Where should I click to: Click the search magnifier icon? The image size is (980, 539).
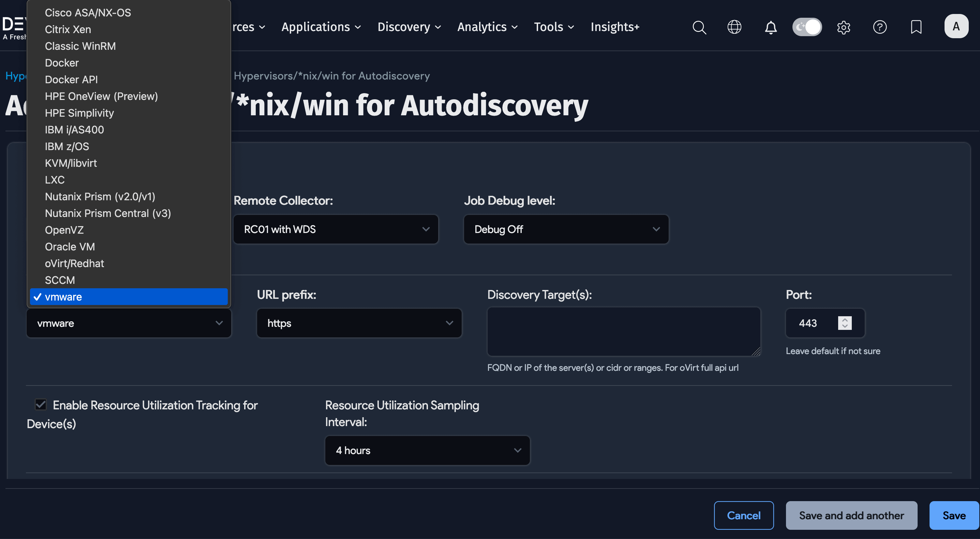pos(699,27)
